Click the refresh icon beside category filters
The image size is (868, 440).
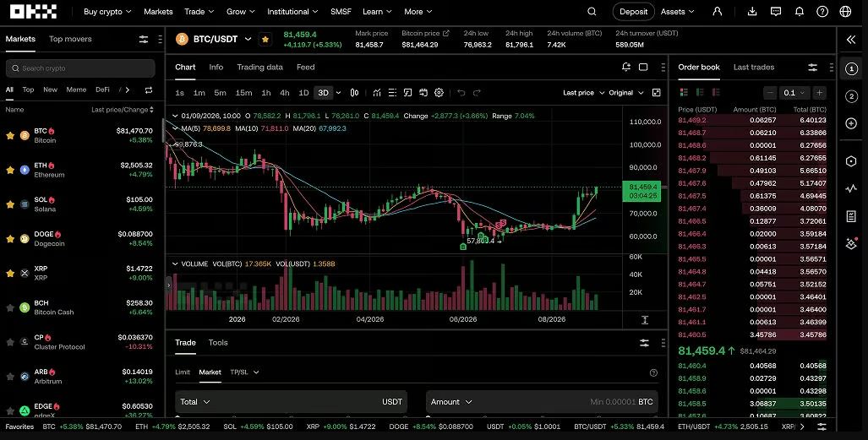149,90
